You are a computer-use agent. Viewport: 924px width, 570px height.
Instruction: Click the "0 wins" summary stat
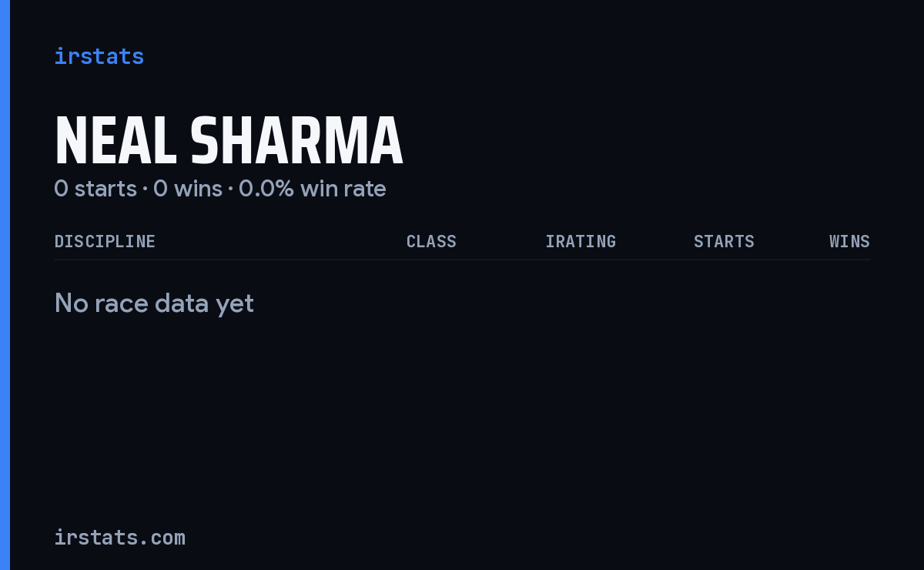(188, 189)
